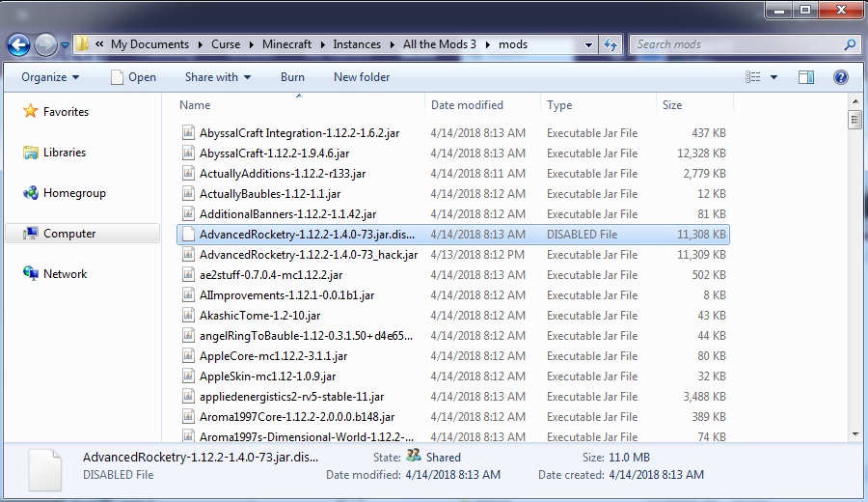This screenshot has width=868, height=502.
Task: Select Homegroup in navigation pane
Action: 65,193
